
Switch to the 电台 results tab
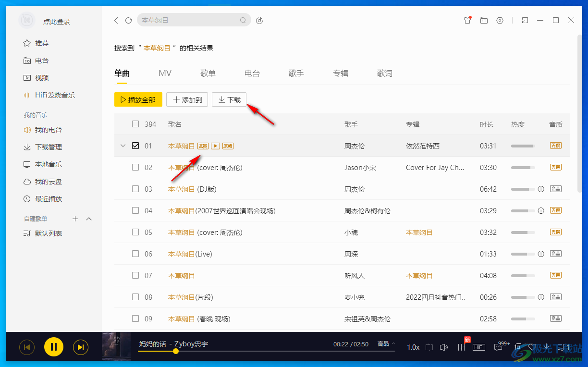click(x=252, y=73)
